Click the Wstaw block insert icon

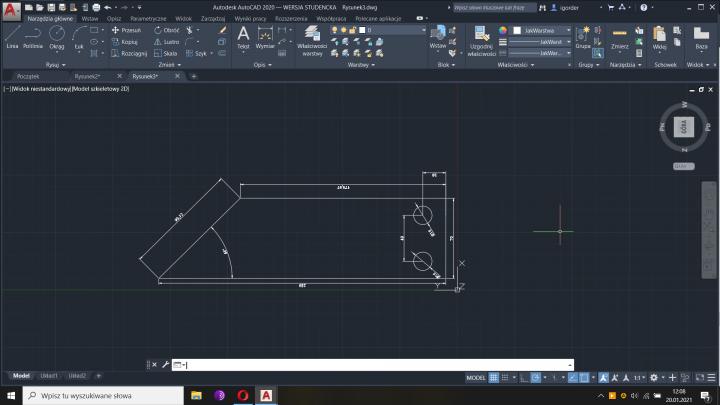(x=438, y=36)
